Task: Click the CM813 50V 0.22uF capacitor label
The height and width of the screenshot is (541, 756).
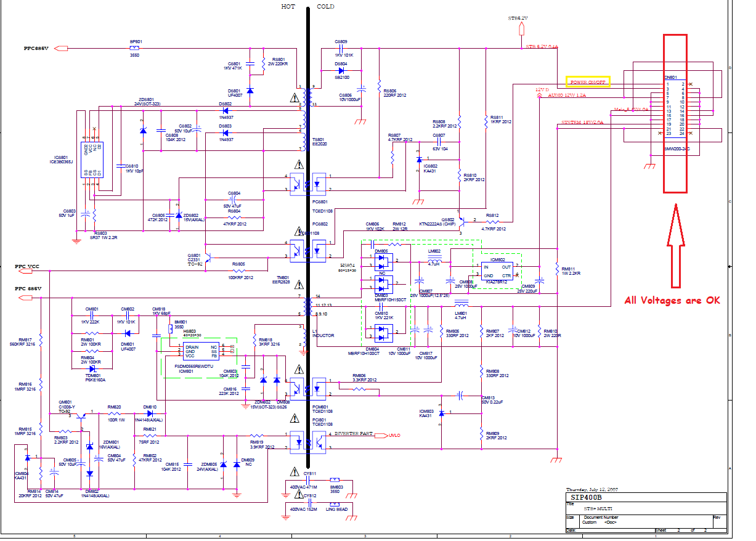Action: click(x=492, y=400)
